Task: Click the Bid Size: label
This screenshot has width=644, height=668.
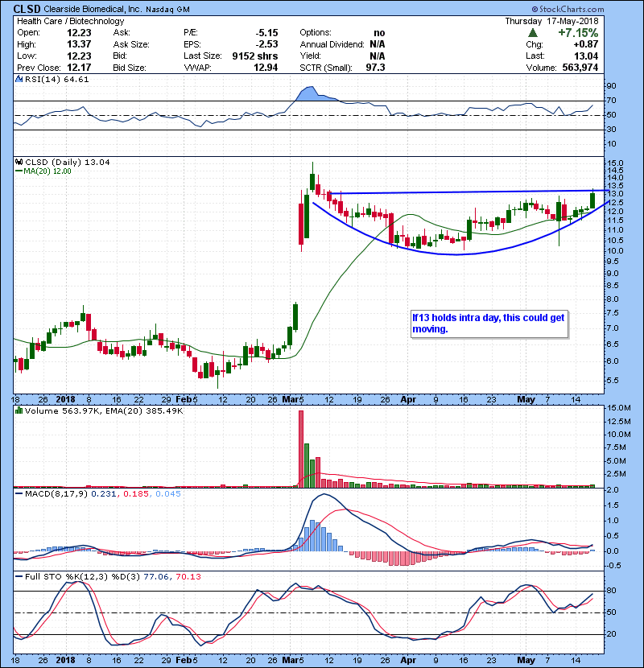Action: point(130,68)
